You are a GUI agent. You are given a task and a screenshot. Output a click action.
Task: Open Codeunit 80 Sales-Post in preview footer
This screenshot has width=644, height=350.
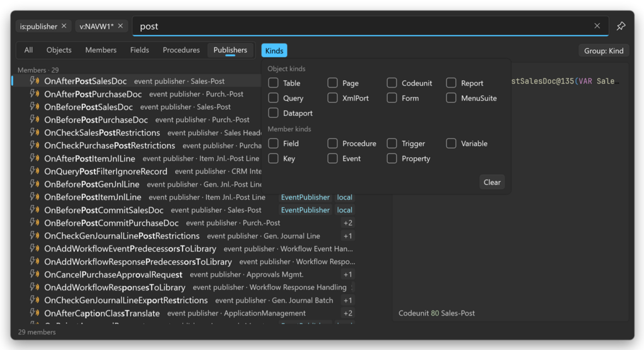tap(436, 313)
